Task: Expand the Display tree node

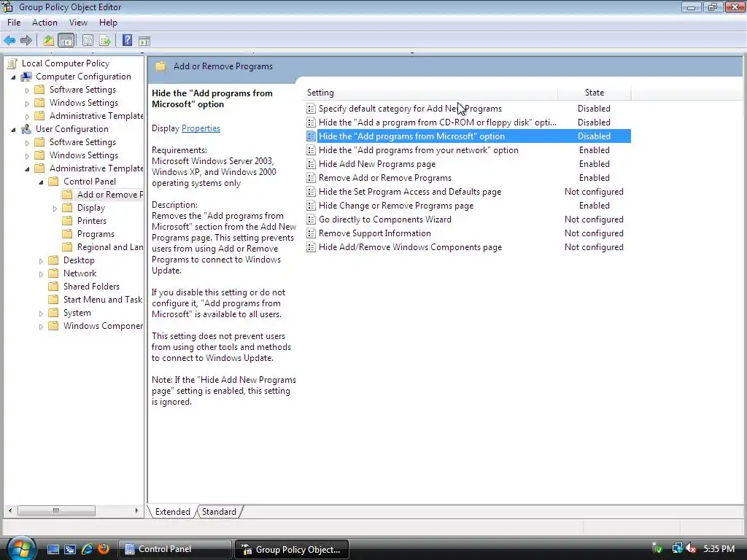Action: pyautogui.click(x=55, y=208)
